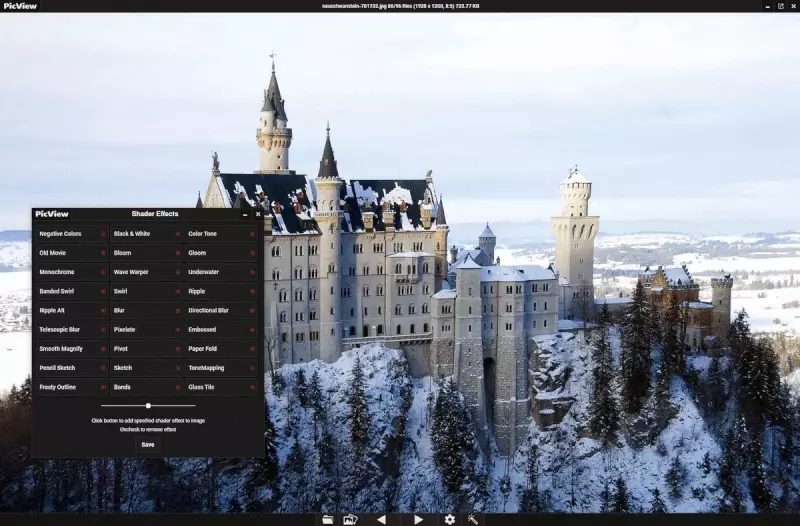The height and width of the screenshot is (526, 800).
Task: Open settings gear in bottom bar
Action: [x=449, y=519]
